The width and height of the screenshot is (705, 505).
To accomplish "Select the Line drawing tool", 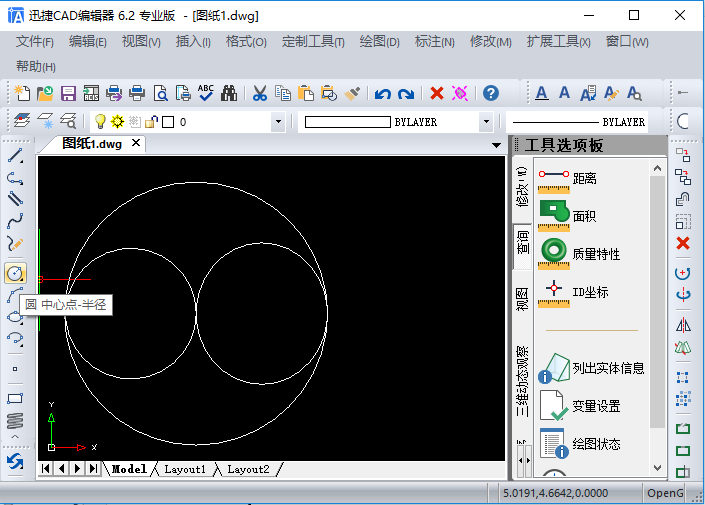I will (15, 156).
